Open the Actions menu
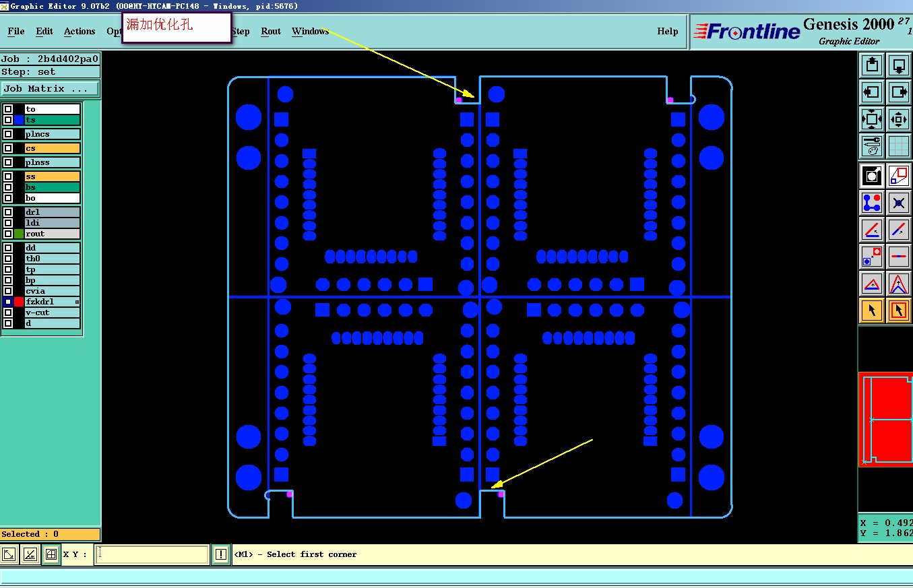The height and width of the screenshot is (588, 913). point(80,32)
